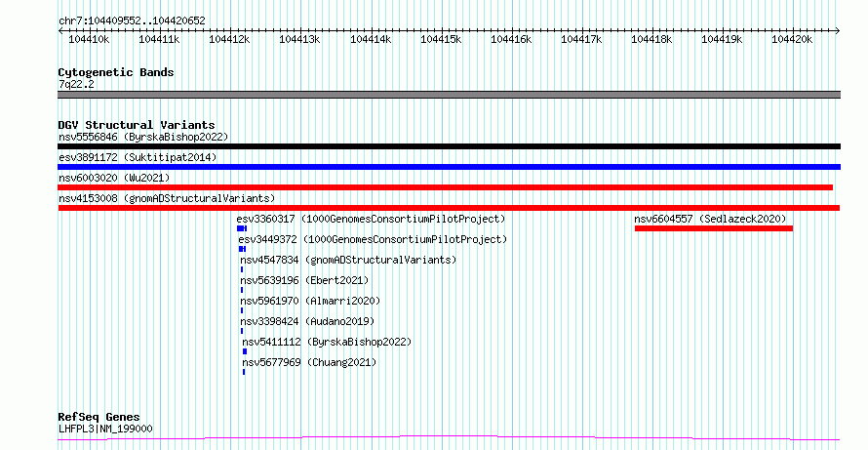The height and width of the screenshot is (450, 868).
Task: Open nsv4153008 (gnomADStructuralVariants) label
Action: coord(167,198)
